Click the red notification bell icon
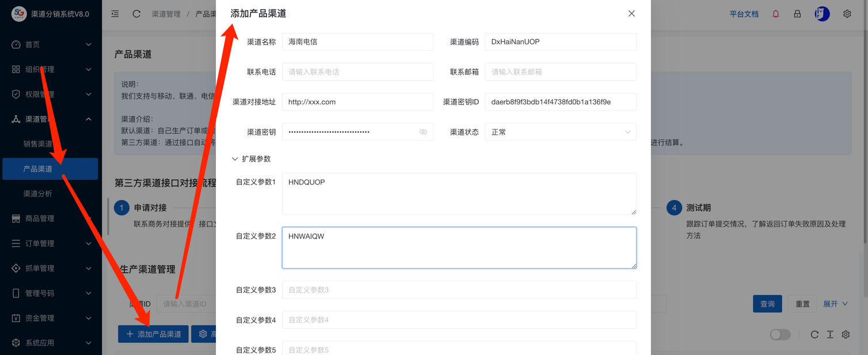 coord(775,13)
